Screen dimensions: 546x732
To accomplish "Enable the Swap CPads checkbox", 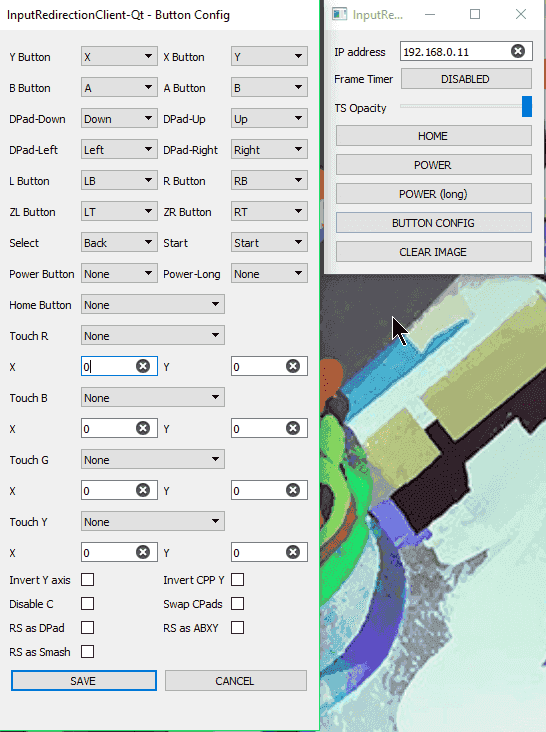I will [x=238, y=604].
